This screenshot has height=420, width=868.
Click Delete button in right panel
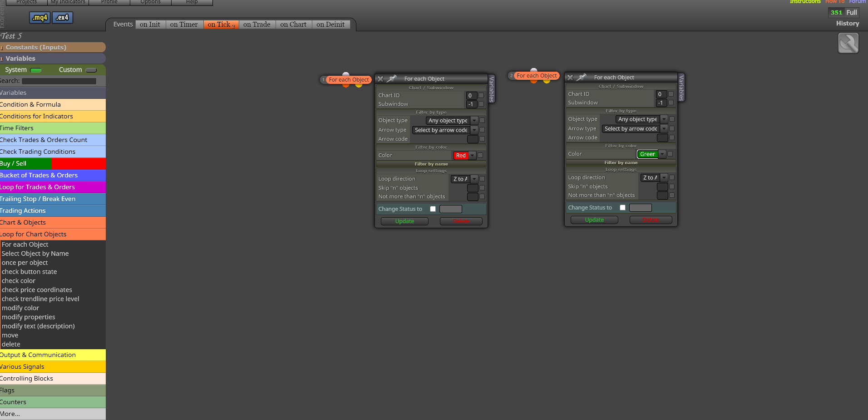pyautogui.click(x=651, y=220)
